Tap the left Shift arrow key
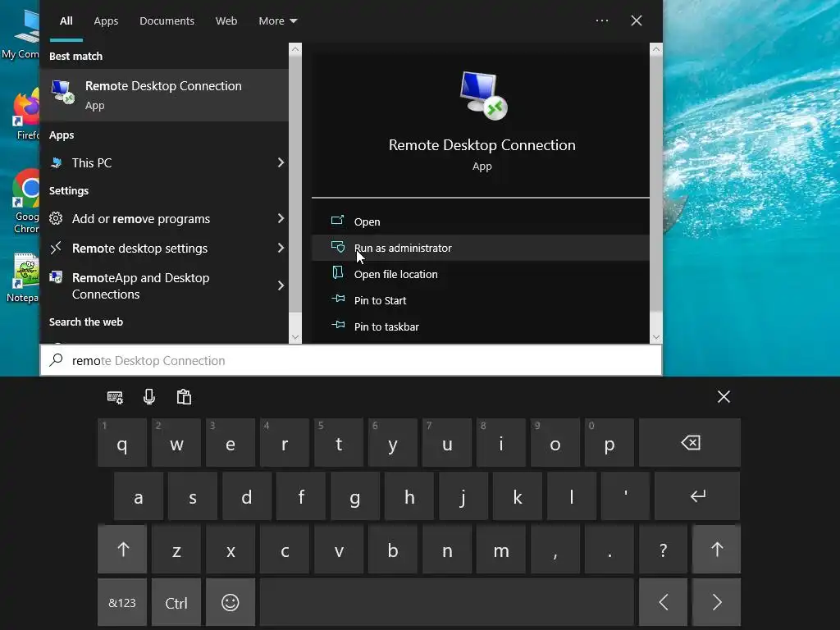 click(x=123, y=549)
